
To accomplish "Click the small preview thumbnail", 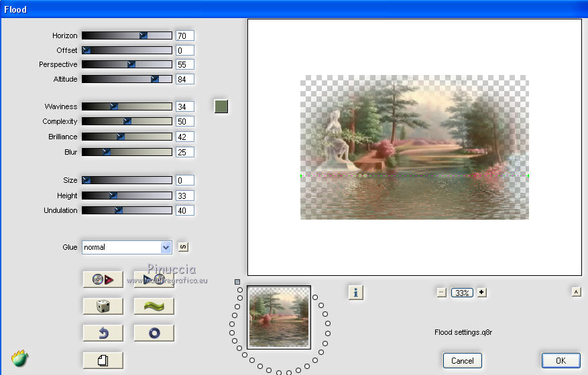I will click(279, 317).
